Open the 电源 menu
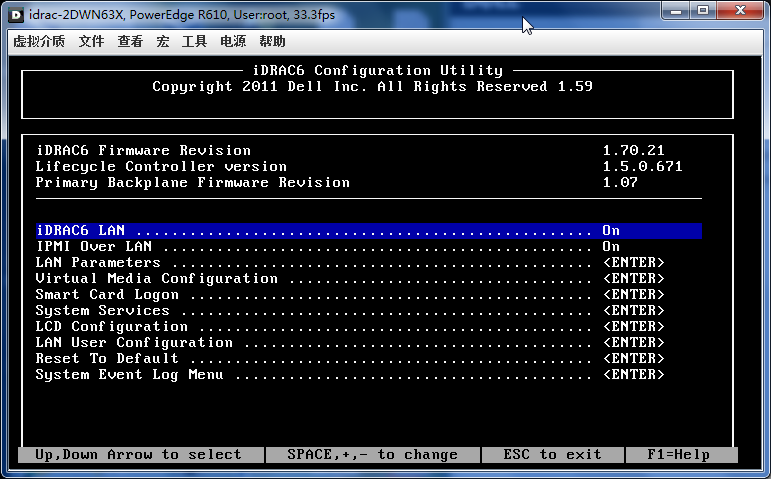Screen dimensions: 771x479 [x=233, y=41]
